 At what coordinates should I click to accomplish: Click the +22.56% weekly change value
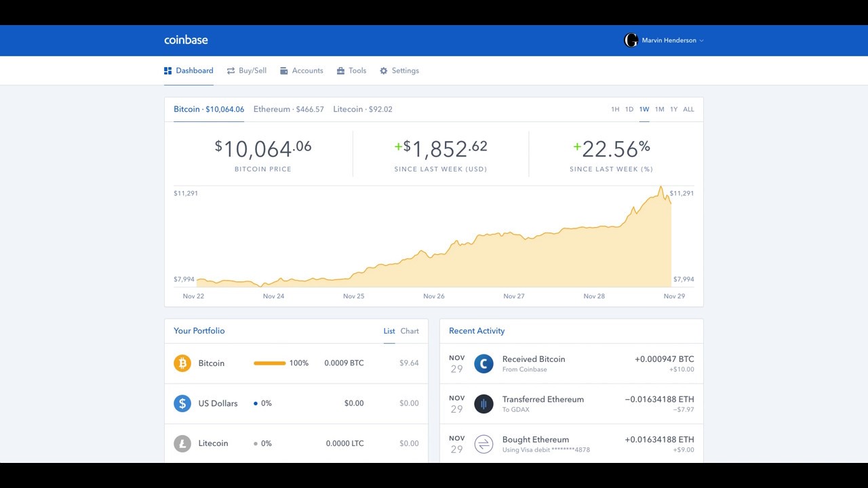[612, 148]
